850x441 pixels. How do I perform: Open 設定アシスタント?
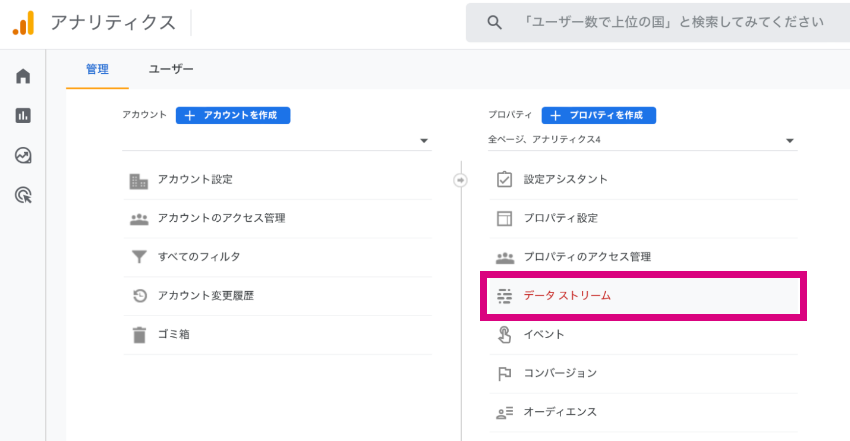[643, 180]
